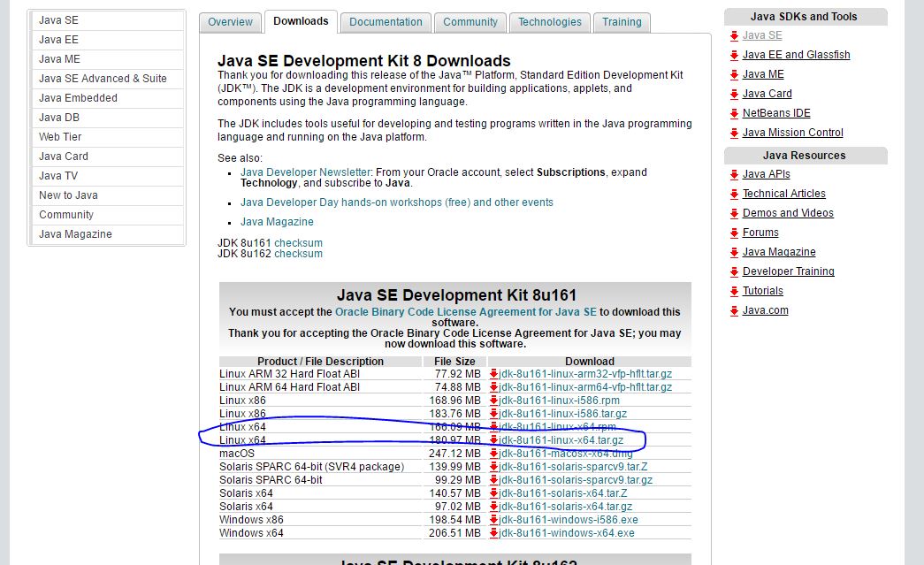Open New to Java sidebar item
This screenshot has width=924, height=565.
107,195
